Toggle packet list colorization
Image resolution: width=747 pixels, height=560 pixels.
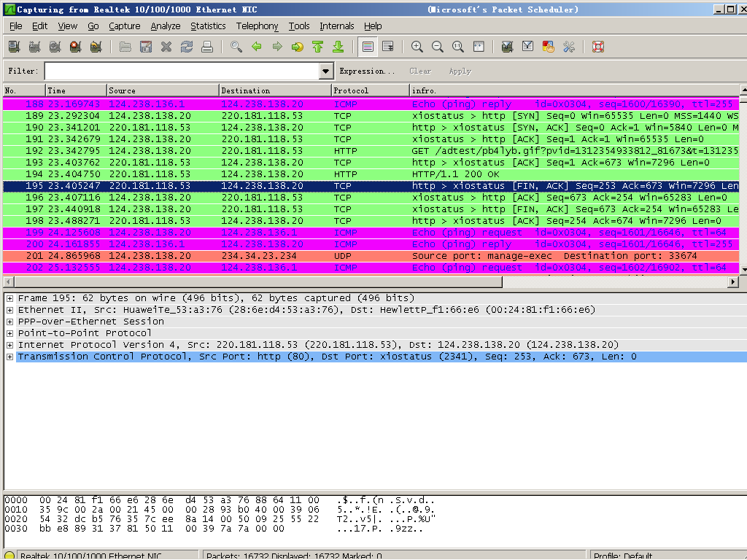[x=368, y=47]
